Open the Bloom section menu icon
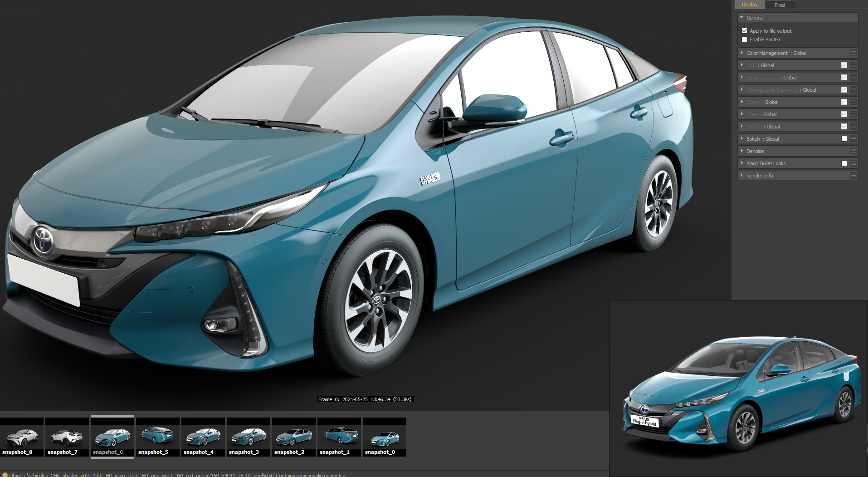Image resolution: width=868 pixels, height=477 pixels. tap(853, 102)
